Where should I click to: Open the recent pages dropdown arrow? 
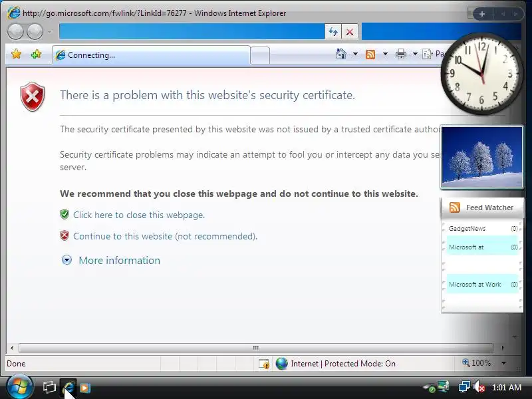(50, 32)
